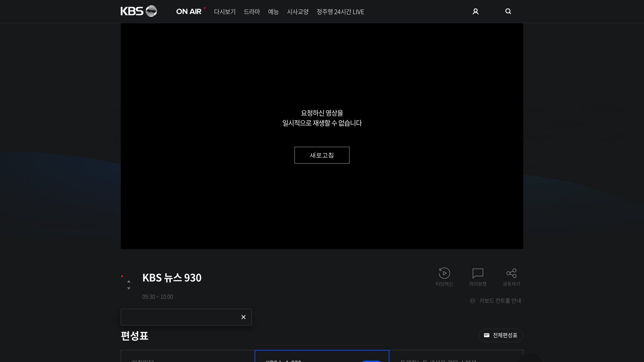Image resolution: width=644 pixels, height=362 pixels.
Task: Switch to next channel with down arrow
Action: click(x=129, y=288)
